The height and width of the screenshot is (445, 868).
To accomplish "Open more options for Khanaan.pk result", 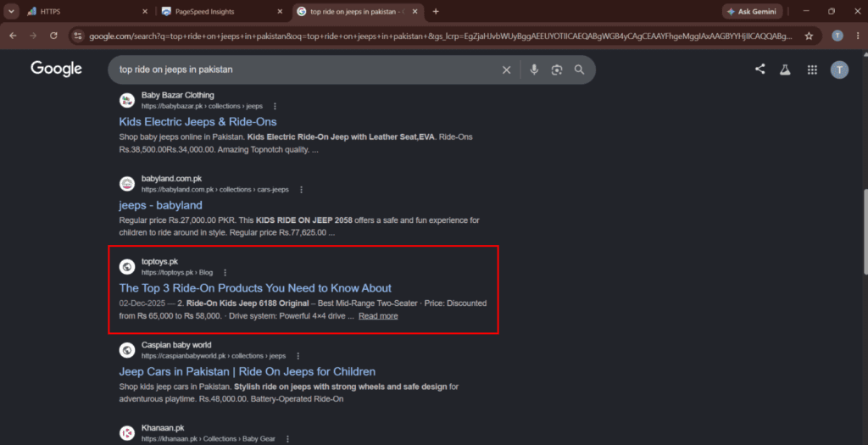I will click(287, 438).
